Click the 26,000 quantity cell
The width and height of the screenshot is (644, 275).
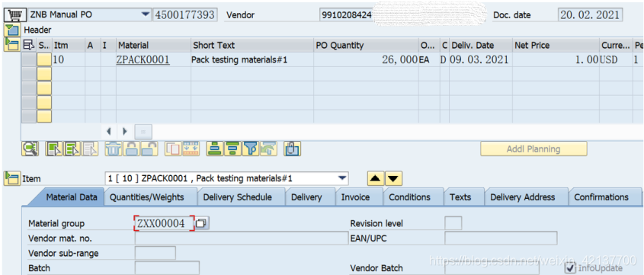pyautogui.click(x=366, y=60)
